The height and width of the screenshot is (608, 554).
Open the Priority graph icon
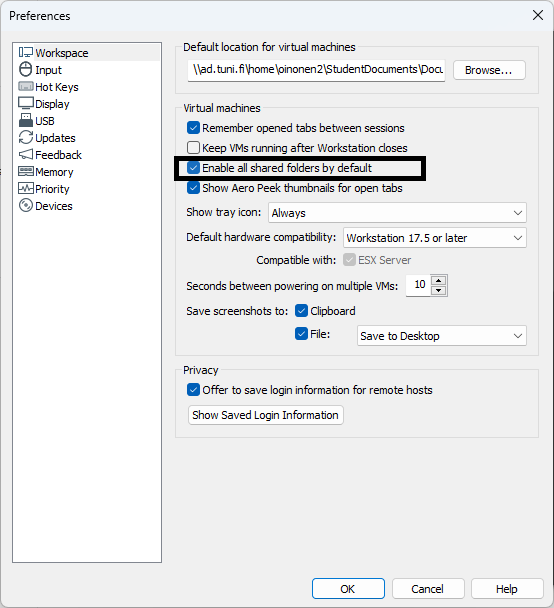pyautogui.click(x=26, y=188)
